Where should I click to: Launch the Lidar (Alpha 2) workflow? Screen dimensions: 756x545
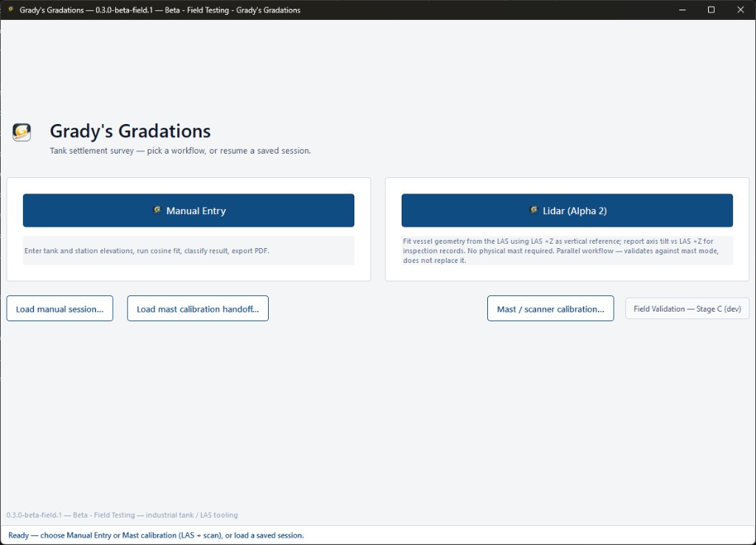(x=567, y=210)
